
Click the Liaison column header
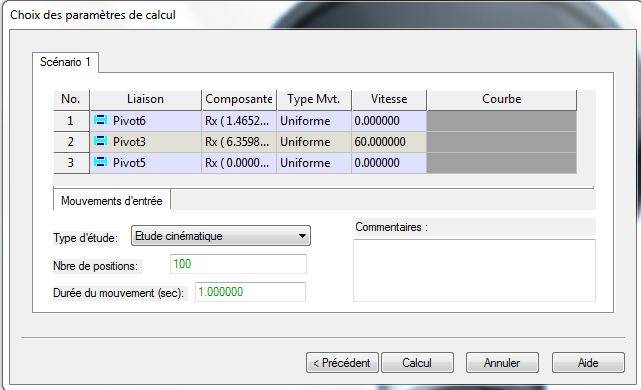click(146, 99)
